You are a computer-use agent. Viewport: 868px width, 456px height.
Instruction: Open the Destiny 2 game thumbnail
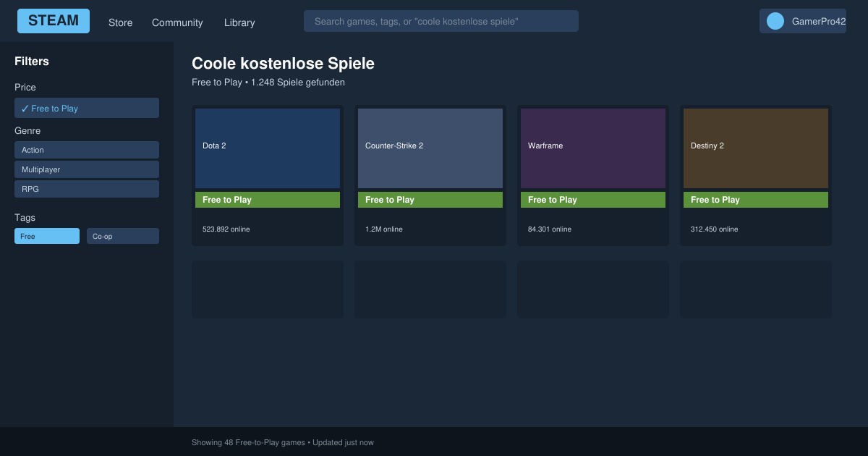point(756,148)
